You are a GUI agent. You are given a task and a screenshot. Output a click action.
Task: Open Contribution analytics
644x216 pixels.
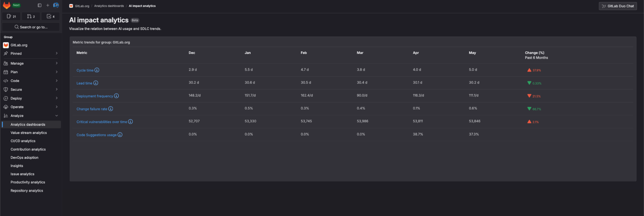click(x=28, y=149)
